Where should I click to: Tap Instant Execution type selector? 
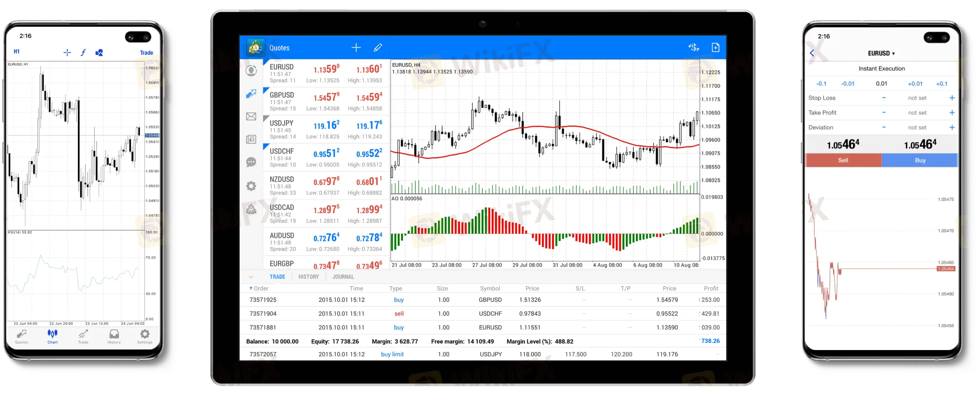point(882,68)
